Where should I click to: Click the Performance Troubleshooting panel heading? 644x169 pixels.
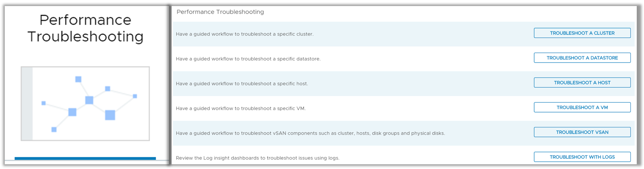[220, 12]
